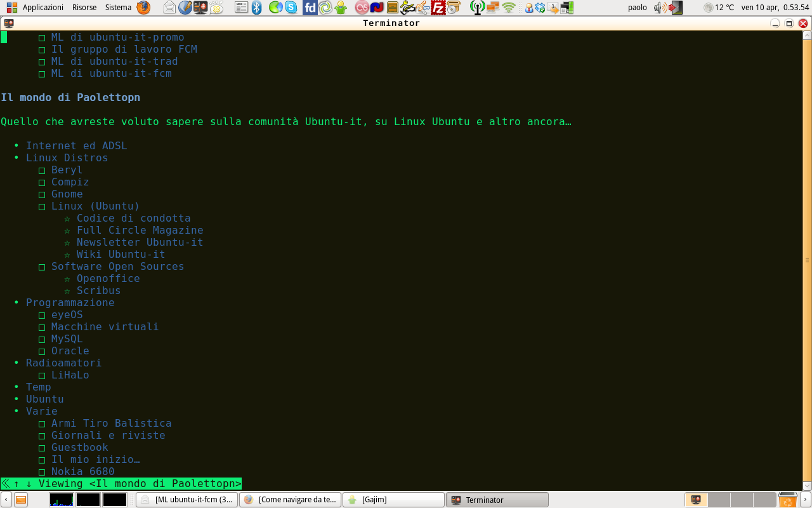Open the Sistema menu
The height and width of the screenshot is (508, 812).
pyautogui.click(x=118, y=8)
